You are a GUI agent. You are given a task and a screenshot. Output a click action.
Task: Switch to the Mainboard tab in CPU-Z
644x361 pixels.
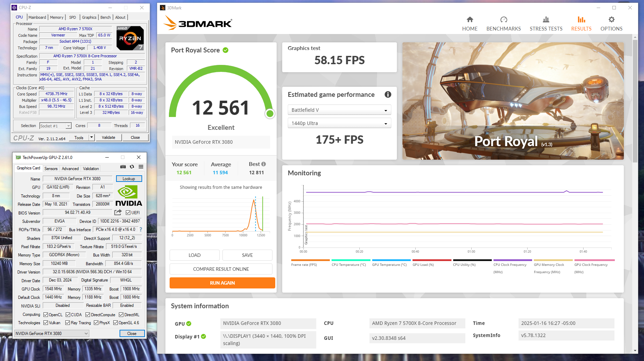click(37, 17)
